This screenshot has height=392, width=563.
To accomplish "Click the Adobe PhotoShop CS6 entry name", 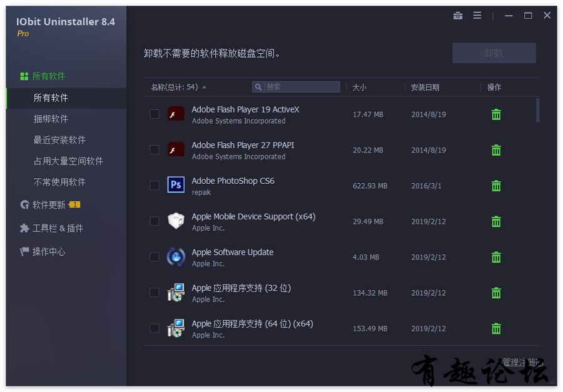I will tap(233, 181).
